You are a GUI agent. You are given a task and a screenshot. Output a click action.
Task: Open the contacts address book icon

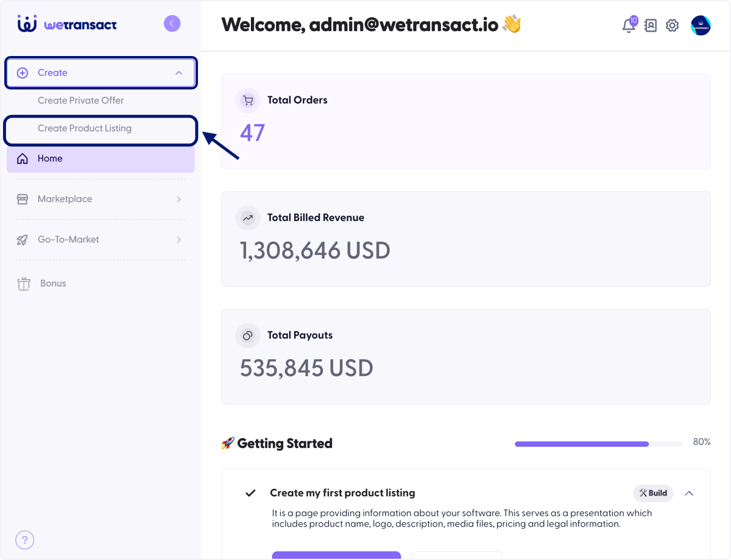pyautogui.click(x=651, y=26)
